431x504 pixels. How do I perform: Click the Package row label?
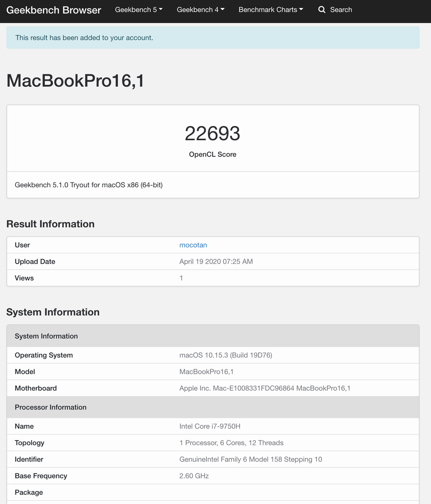[x=29, y=492]
